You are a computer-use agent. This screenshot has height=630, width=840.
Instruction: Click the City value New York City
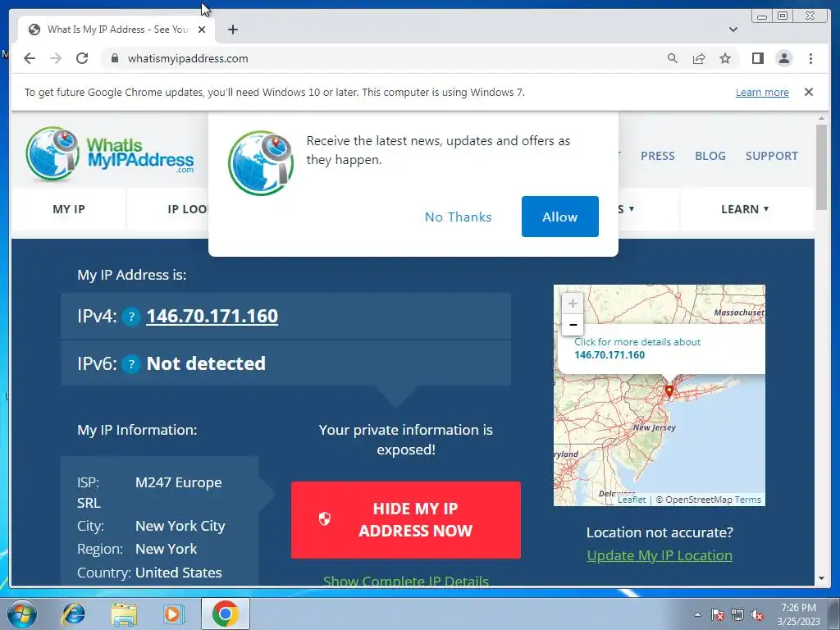(x=180, y=526)
